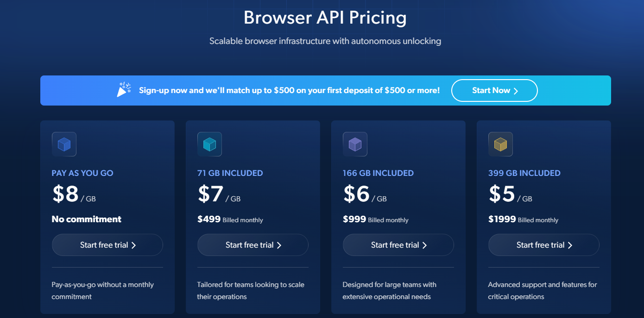Click the gold cube icon on 399 GB plan

tap(500, 144)
